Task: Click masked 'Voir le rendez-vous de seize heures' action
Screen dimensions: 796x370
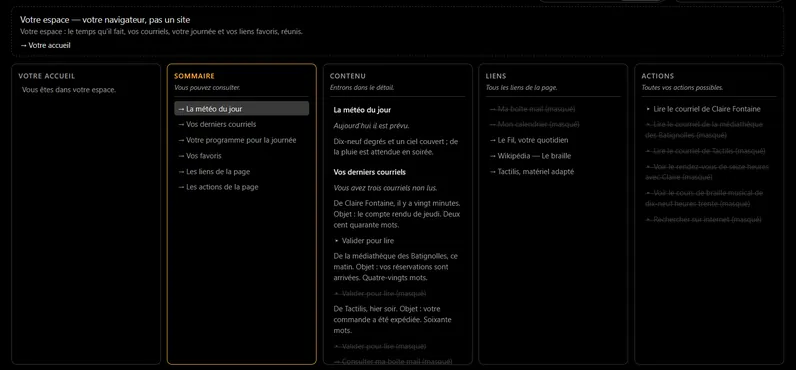Action: (x=707, y=172)
